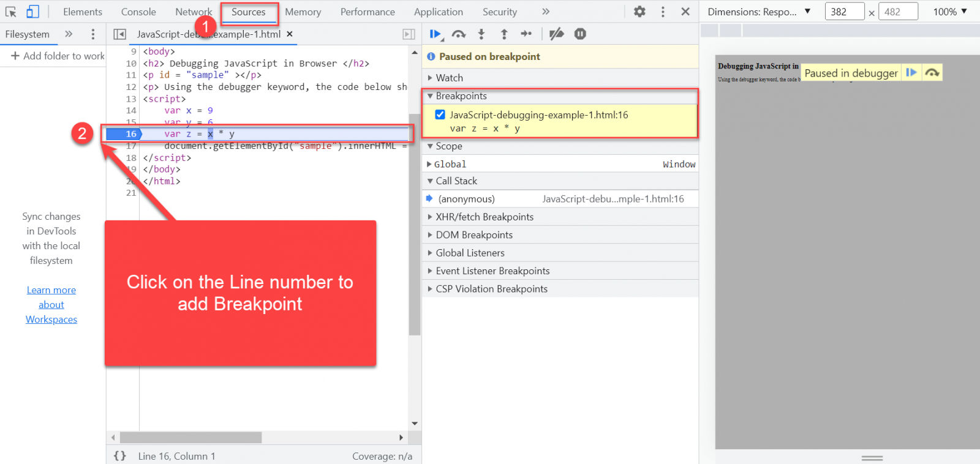This screenshot has height=464, width=980.
Task: Toggle the debugger sidebar icon
Action: [409, 34]
